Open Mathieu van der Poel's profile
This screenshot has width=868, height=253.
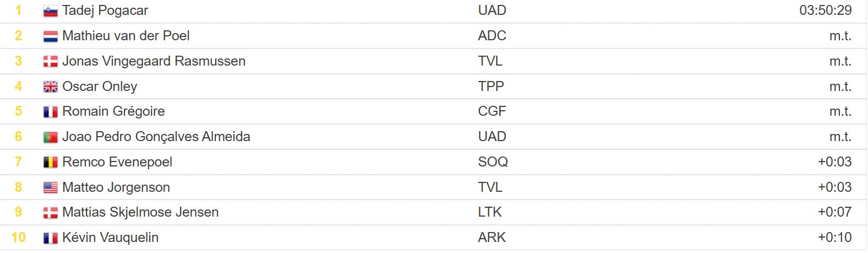tap(126, 36)
